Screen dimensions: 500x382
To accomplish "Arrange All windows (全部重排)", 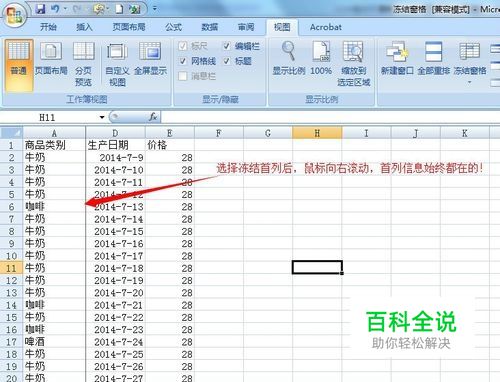I will point(433,58).
